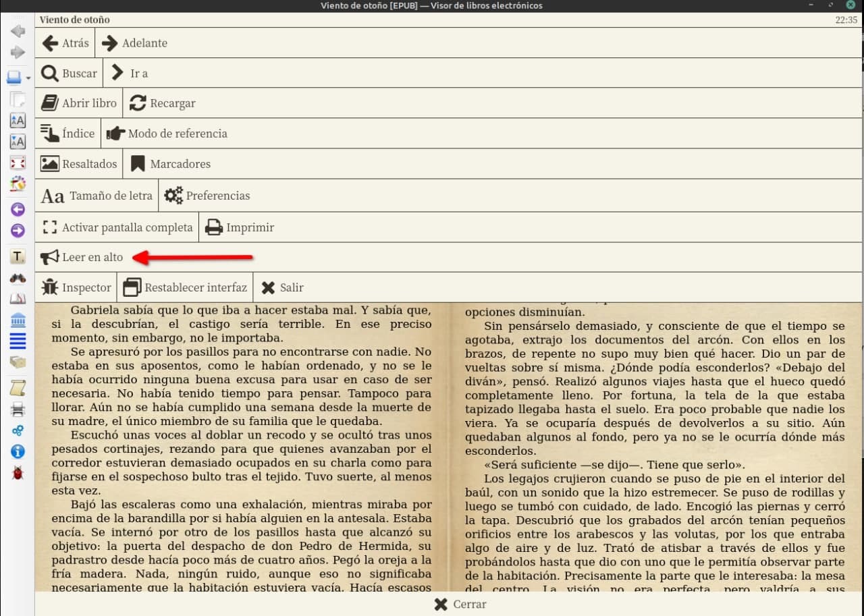Reload the book with Recargar

162,103
